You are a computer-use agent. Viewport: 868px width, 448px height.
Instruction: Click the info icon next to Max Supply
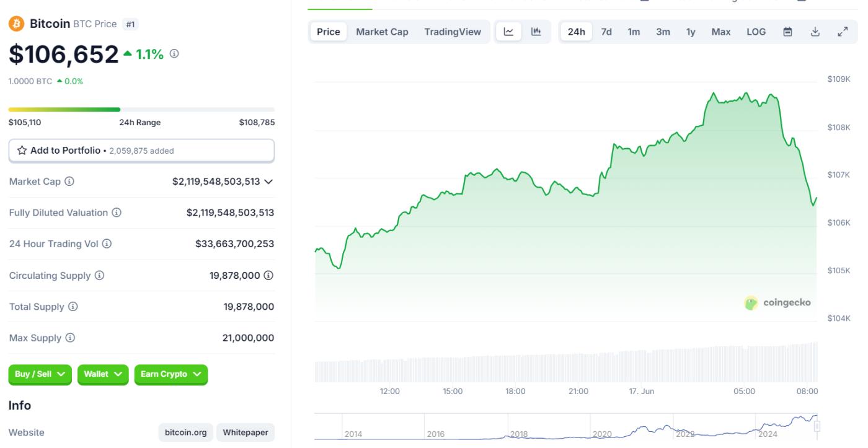(70, 338)
